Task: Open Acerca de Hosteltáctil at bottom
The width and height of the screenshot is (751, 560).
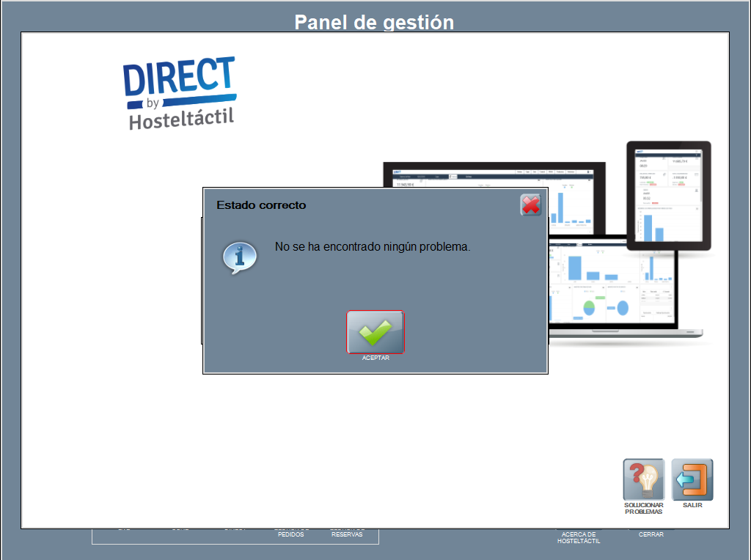Action: (578, 538)
